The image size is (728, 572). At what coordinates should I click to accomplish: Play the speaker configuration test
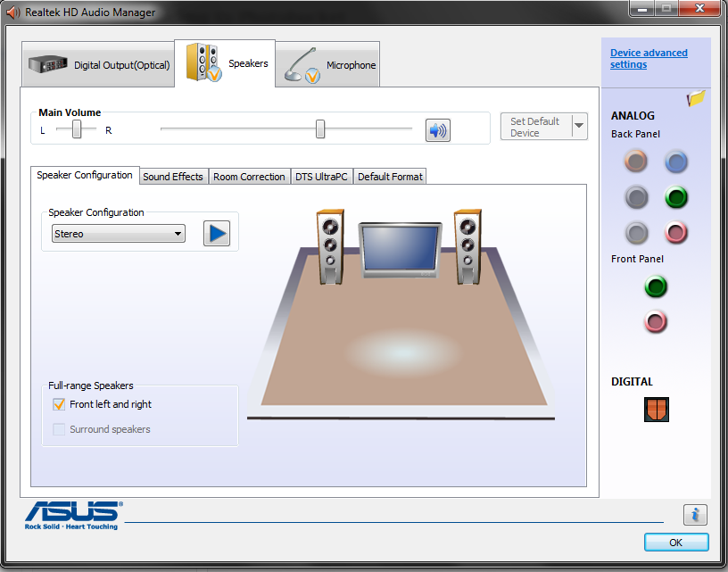217,233
